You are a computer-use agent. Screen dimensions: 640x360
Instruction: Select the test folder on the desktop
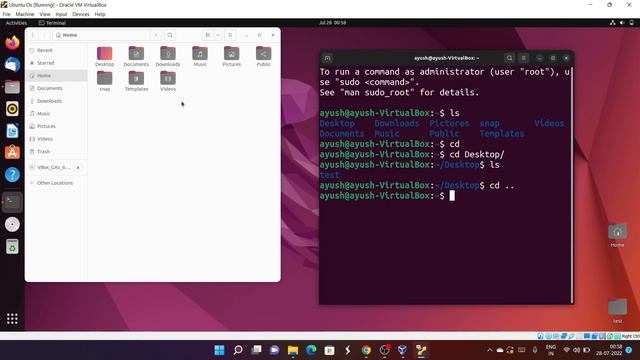pos(617,311)
